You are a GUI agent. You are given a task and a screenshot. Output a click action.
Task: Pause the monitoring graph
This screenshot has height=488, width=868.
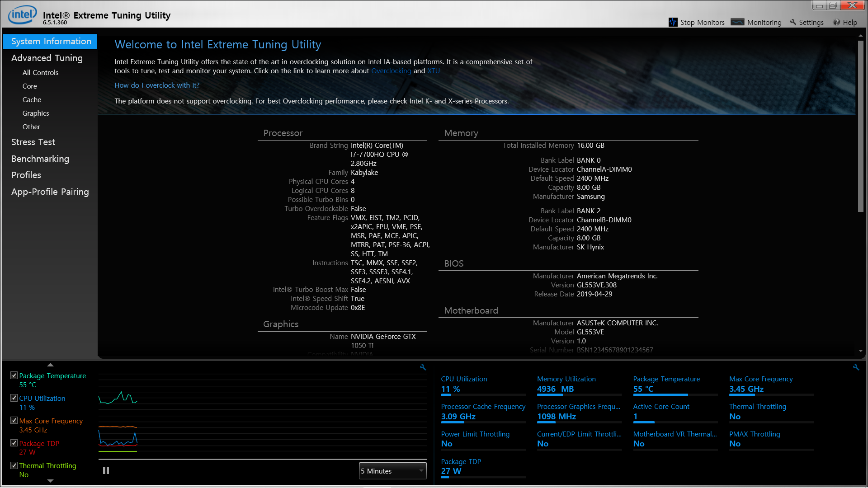coord(106,470)
